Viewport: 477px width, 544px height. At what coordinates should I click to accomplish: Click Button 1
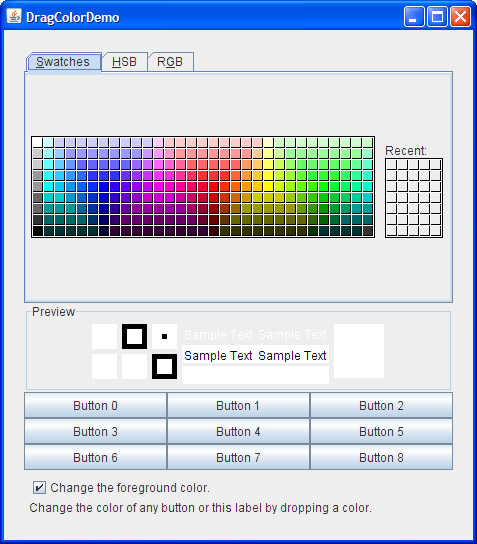tap(238, 405)
